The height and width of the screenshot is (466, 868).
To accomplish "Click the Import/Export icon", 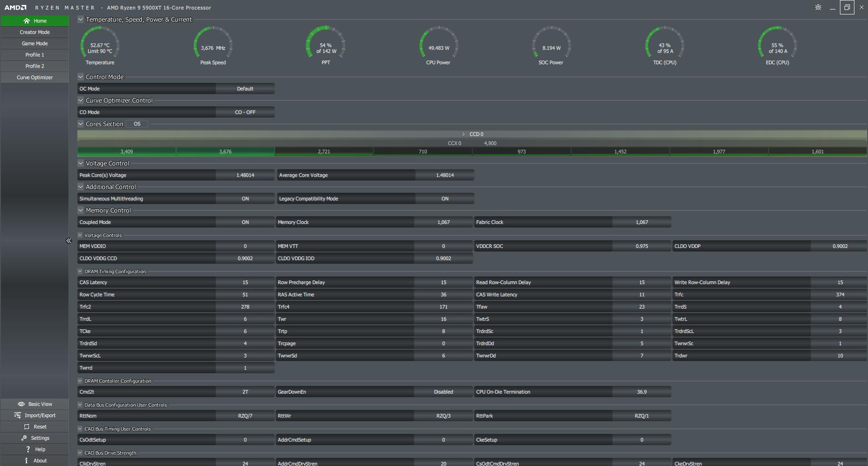I will (x=18, y=415).
